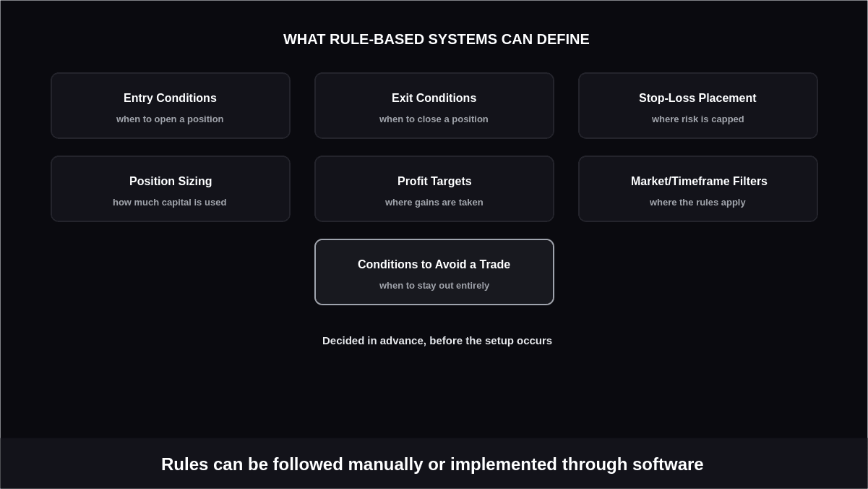This screenshot has height=489, width=868.
Task: Select the Entry Conditions card
Action: pos(171,106)
